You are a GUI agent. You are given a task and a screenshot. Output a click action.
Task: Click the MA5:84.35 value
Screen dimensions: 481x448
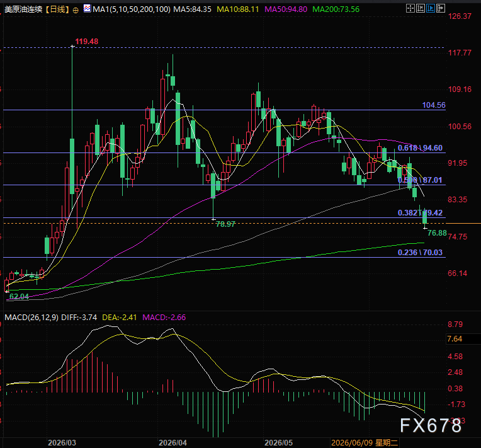tap(193, 9)
